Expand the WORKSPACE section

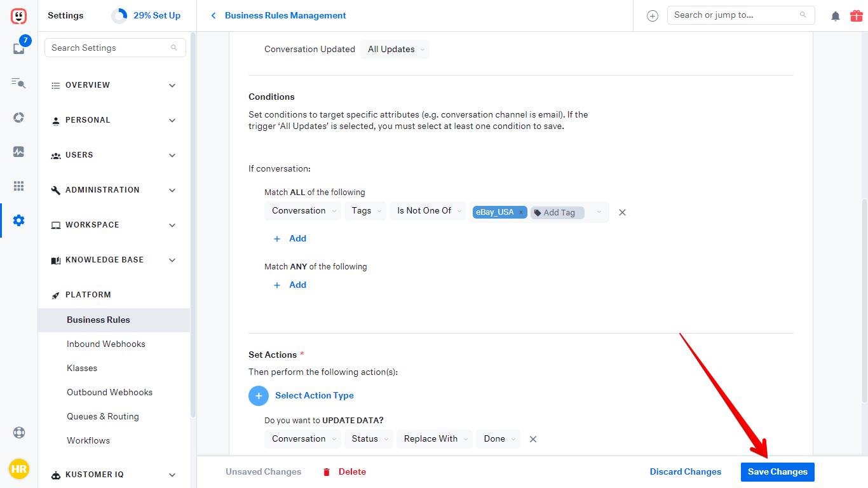click(x=114, y=225)
